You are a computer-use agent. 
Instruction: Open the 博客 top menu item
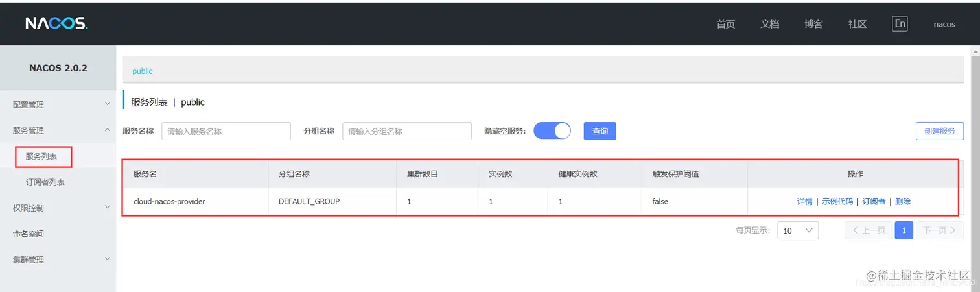pos(814,24)
